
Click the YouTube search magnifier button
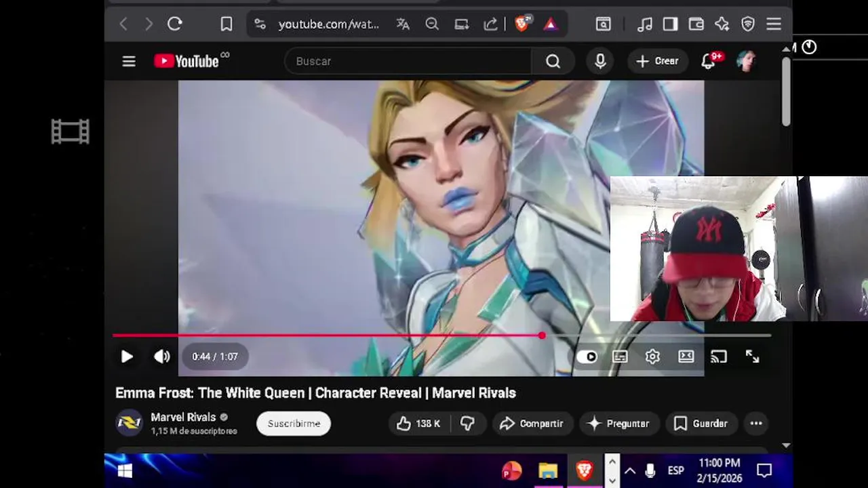click(x=553, y=61)
